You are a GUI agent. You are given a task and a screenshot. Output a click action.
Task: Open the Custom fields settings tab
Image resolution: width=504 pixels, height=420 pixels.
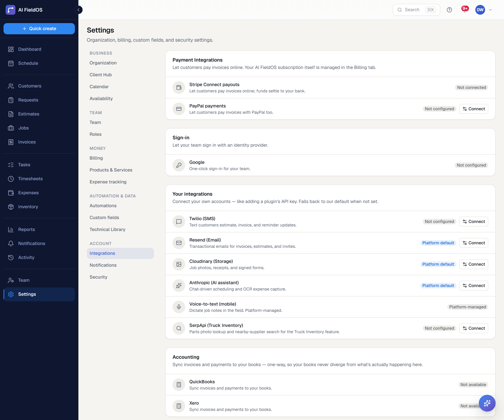tap(120, 218)
